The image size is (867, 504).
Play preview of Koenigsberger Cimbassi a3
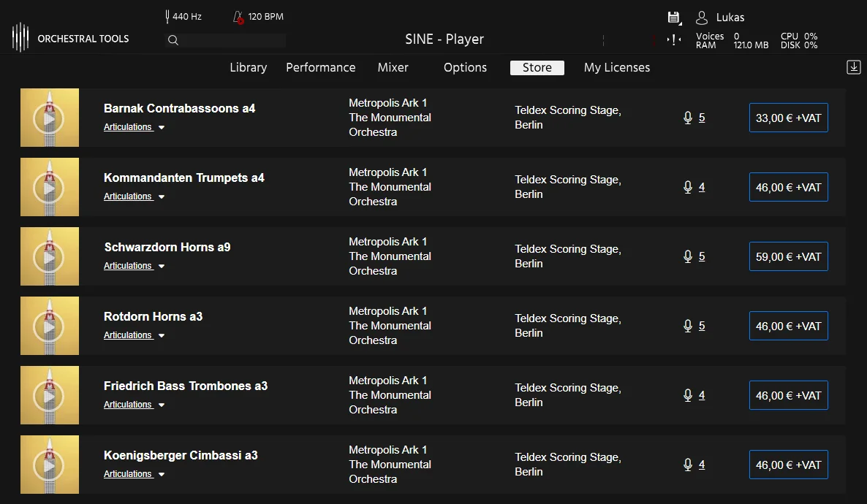point(49,465)
